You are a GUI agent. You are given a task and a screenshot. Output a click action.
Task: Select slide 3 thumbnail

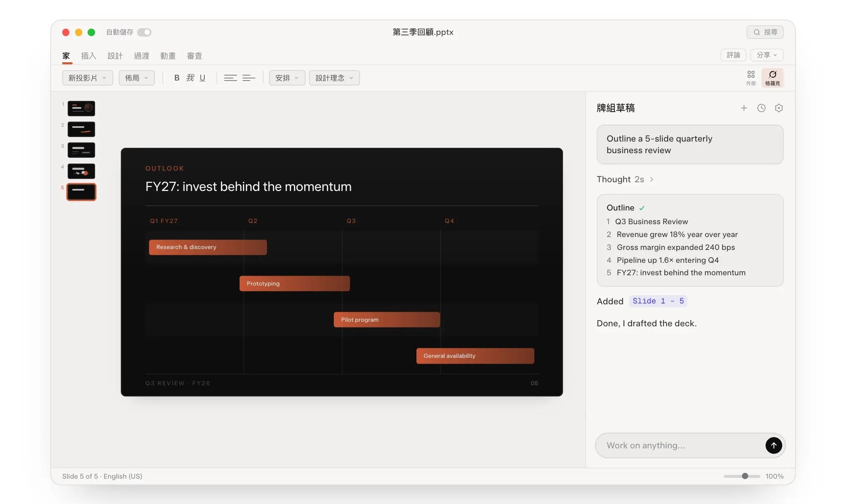click(x=81, y=150)
